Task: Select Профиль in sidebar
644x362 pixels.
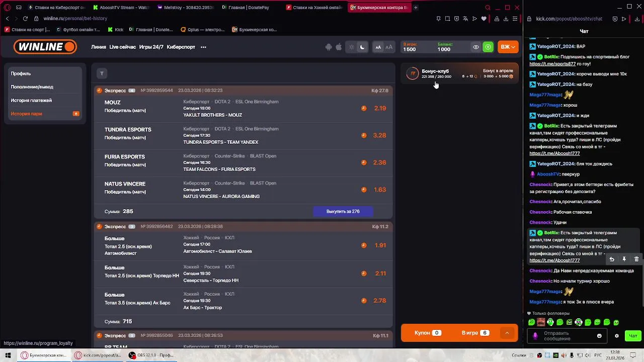Action: 21,73
